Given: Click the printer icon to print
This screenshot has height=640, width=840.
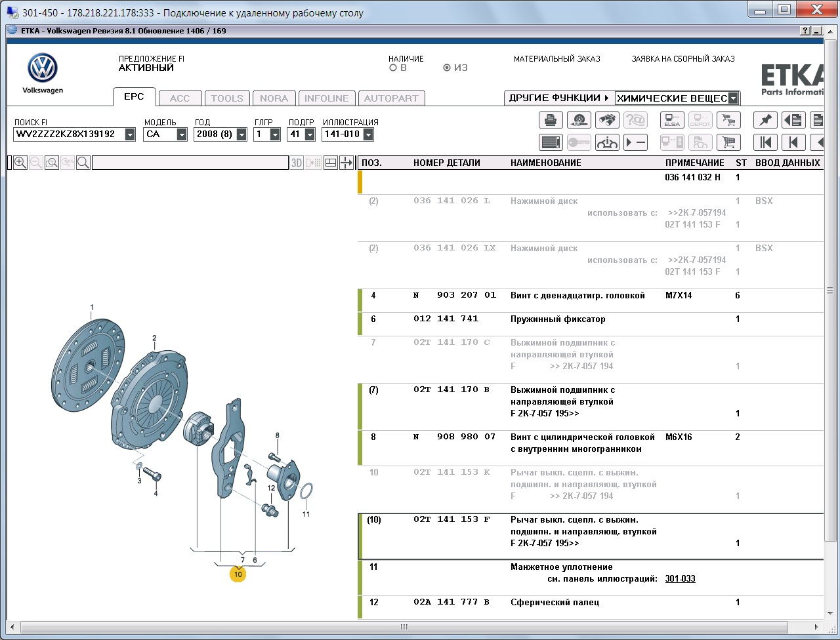Looking at the screenshot, I should pyautogui.click(x=551, y=120).
